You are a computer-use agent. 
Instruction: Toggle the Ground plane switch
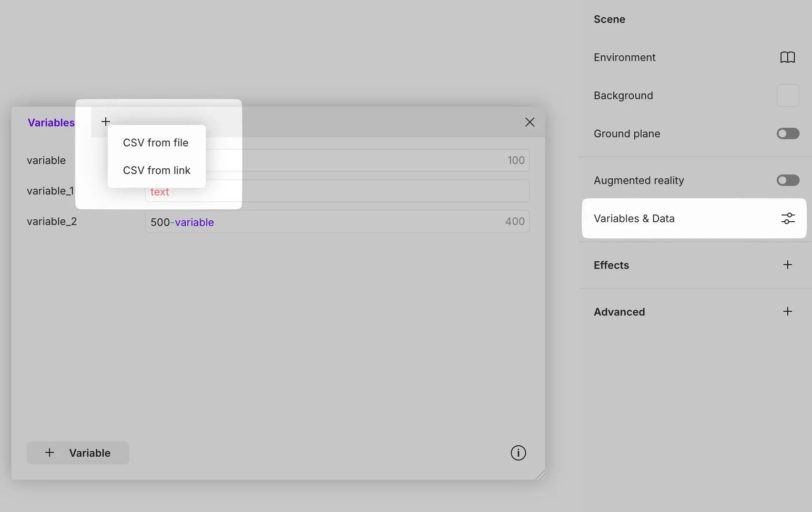[x=788, y=133]
